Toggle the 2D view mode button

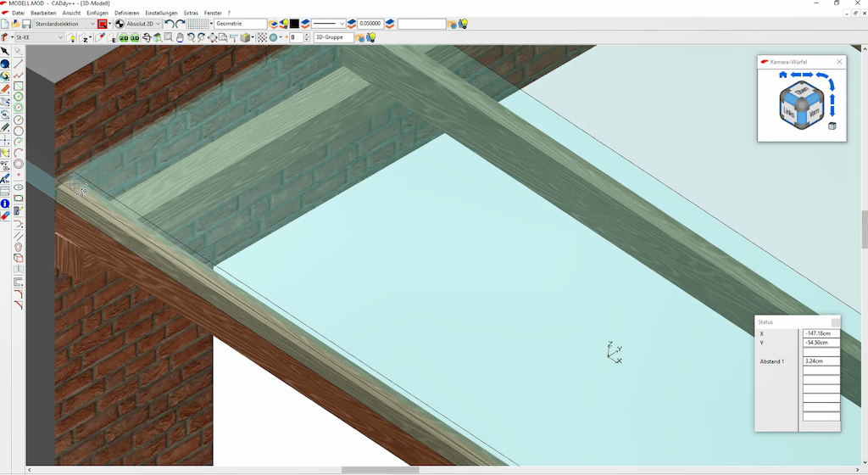click(x=124, y=38)
